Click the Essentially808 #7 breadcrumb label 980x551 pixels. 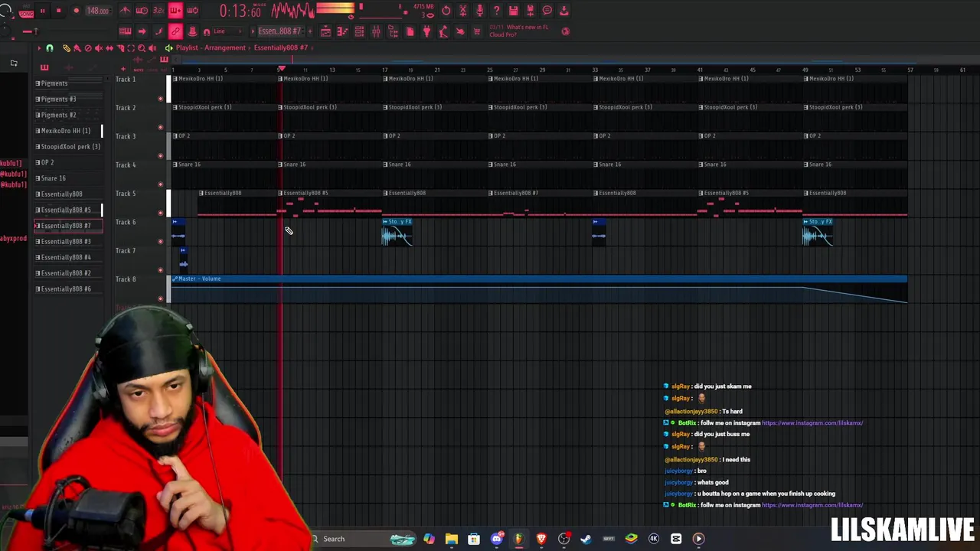tap(280, 47)
